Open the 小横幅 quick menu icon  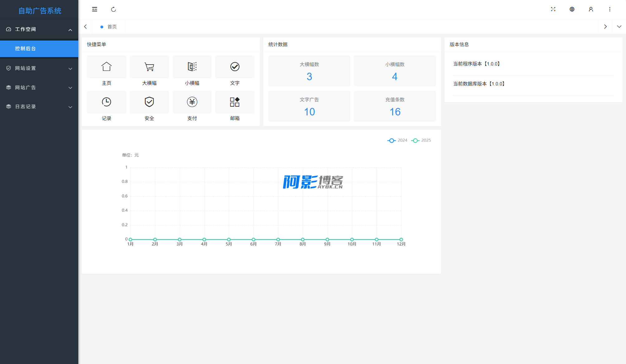tap(192, 67)
